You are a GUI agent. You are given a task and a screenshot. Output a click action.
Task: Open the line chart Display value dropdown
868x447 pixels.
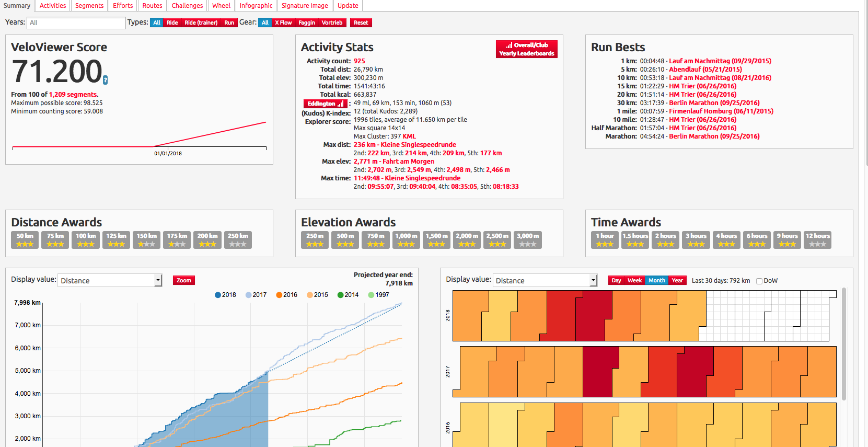[110, 280]
